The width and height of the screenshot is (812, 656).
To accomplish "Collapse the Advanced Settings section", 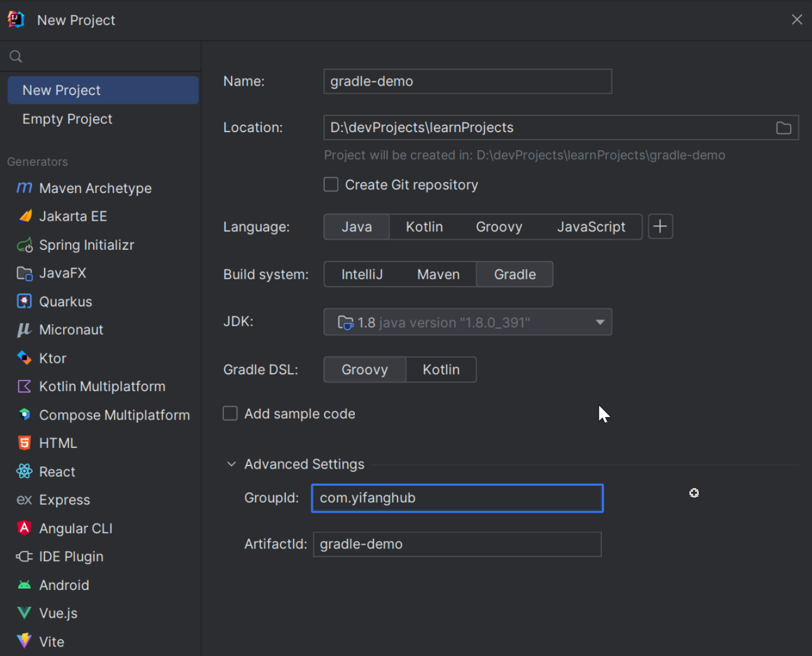I will [x=231, y=464].
